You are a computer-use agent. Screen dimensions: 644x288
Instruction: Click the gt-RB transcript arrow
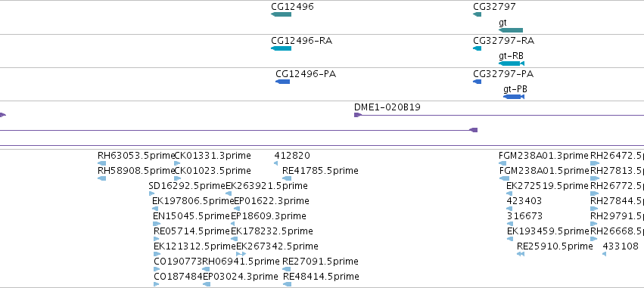tap(512, 63)
